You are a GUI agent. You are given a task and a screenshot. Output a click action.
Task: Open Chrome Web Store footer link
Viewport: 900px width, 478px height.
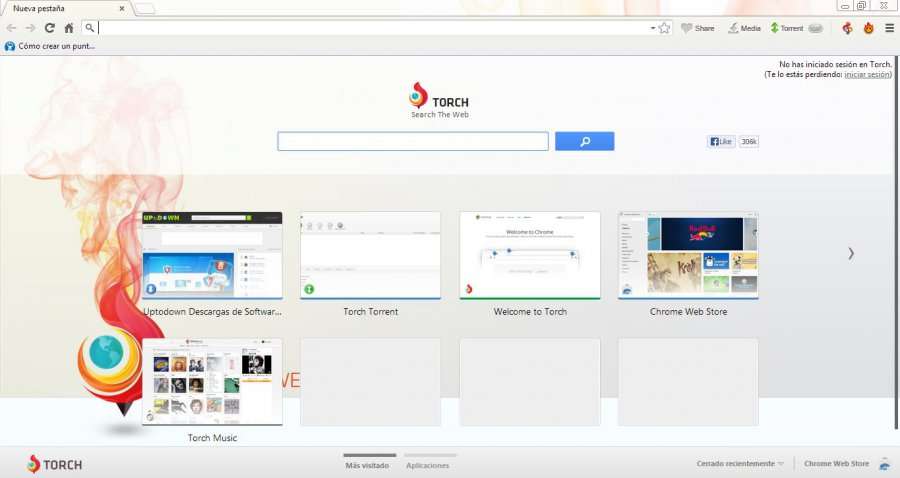pyautogui.click(x=836, y=464)
